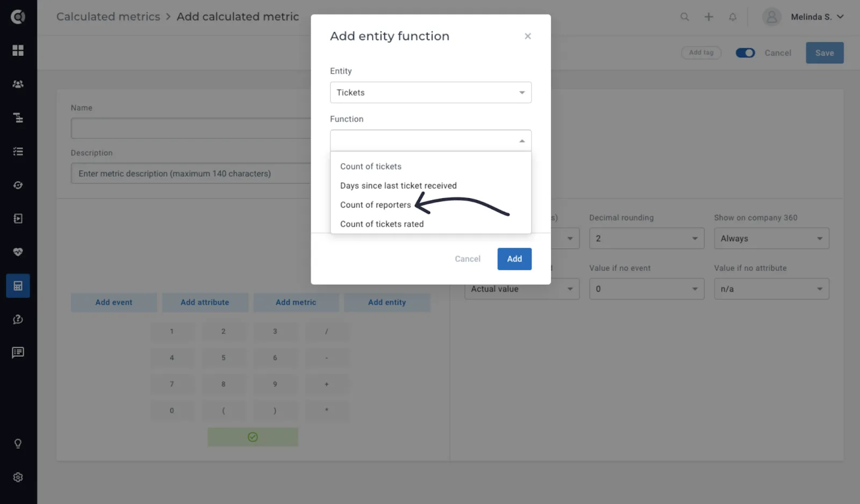This screenshot has height=504, width=860.
Task: Expand the Melinda S. user menu
Action: [817, 17]
